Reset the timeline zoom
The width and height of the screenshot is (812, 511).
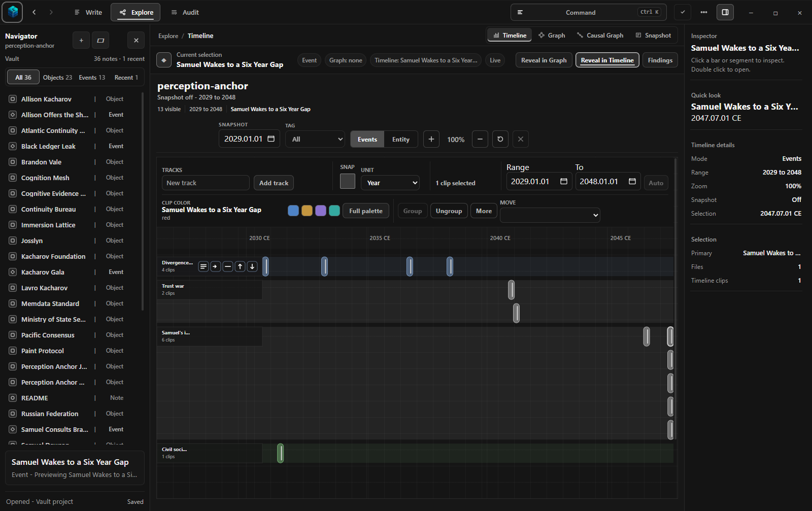click(500, 139)
